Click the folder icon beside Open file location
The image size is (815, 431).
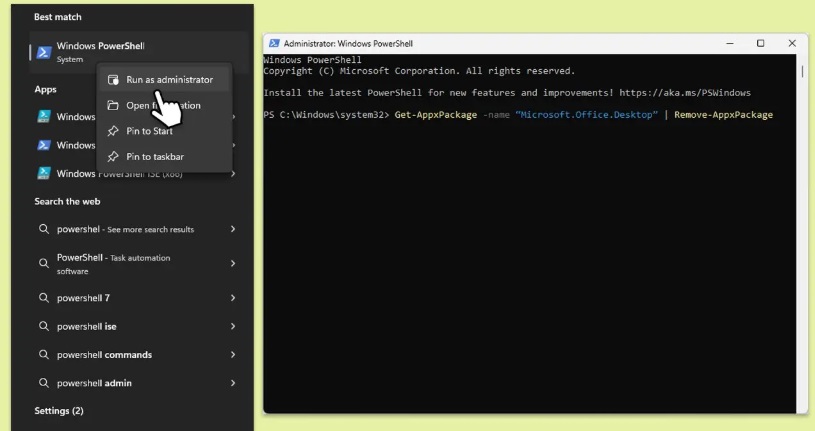(x=112, y=105)
